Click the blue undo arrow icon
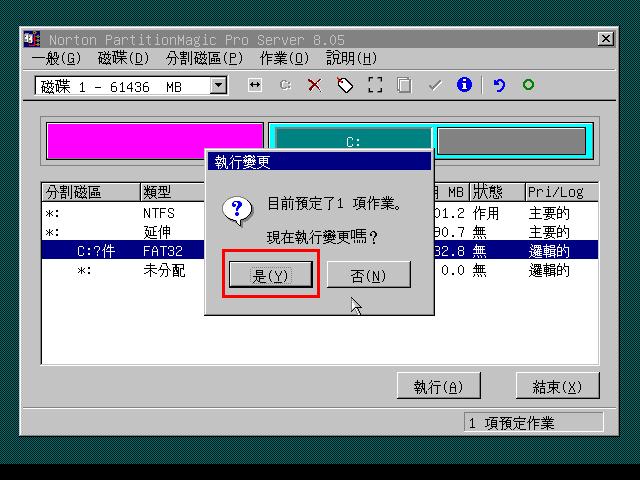Viewport: 640px width, 480px height. (499, 85)
